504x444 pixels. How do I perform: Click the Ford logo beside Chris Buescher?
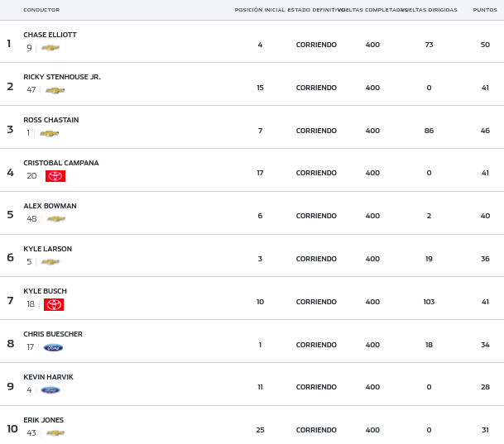(x=53, y=348)
